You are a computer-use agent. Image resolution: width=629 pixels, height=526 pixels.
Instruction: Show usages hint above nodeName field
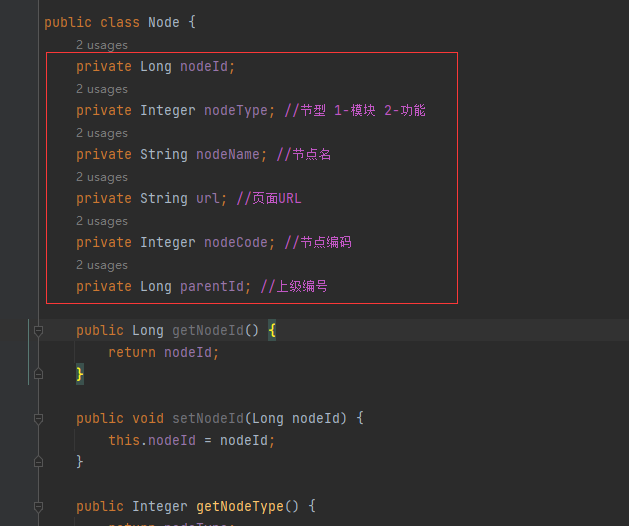pyautogui.click(x=101, y=133)
